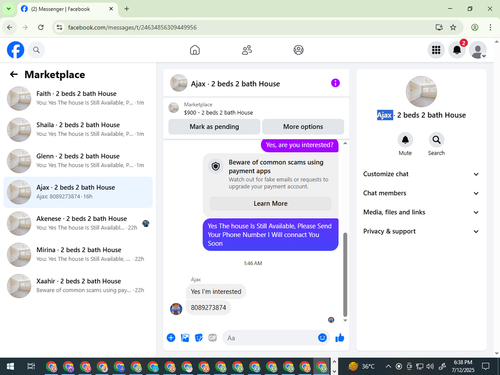Click the 36°C weather widget
The width and height of the screenshot is (500, 375).
click(361, 367)
